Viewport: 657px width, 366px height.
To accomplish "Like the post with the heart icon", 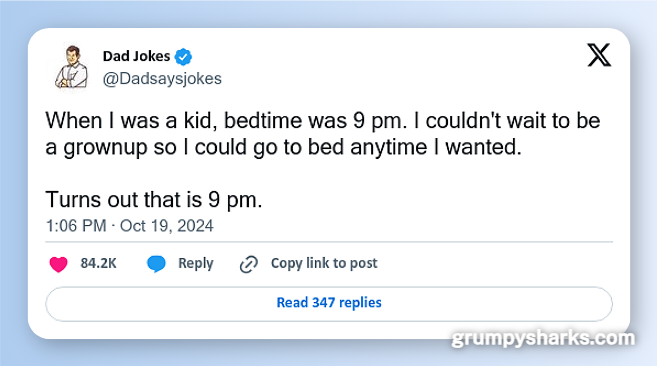I will point(58,264).
